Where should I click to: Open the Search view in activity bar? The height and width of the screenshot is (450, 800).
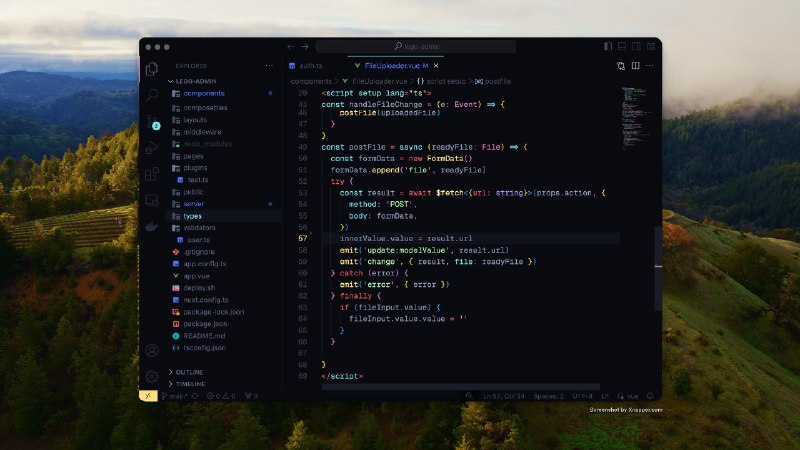(x=152, y=95)
